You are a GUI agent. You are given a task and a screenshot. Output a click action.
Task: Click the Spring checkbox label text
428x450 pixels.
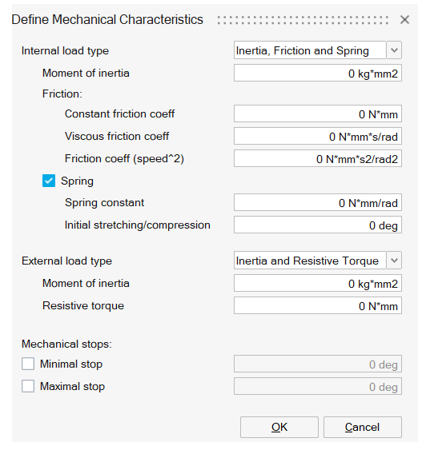click(x=77, y=181)
